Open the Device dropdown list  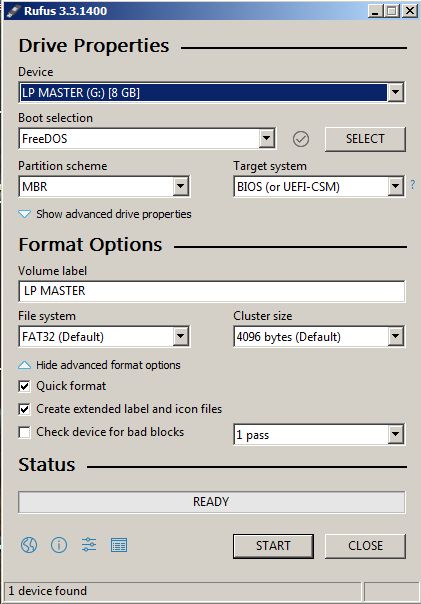tap(211, 92)
